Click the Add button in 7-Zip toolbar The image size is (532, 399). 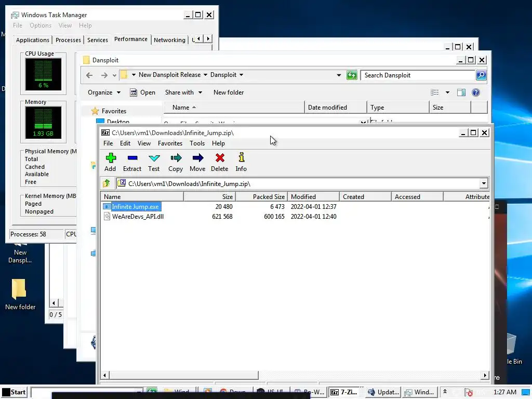point(110,162)
